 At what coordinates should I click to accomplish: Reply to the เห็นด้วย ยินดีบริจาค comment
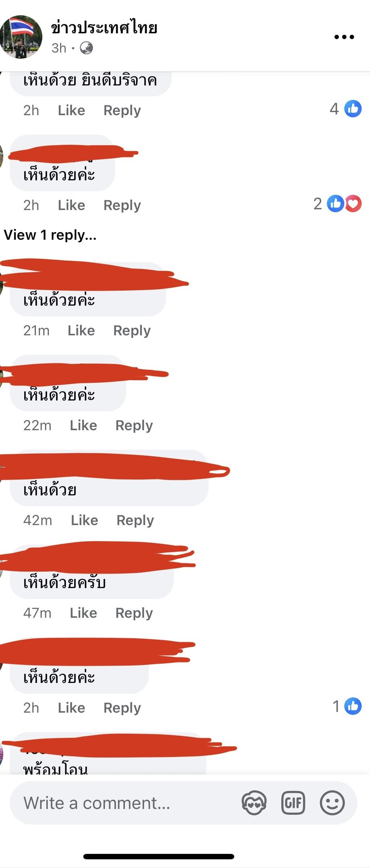click(122, 110)
